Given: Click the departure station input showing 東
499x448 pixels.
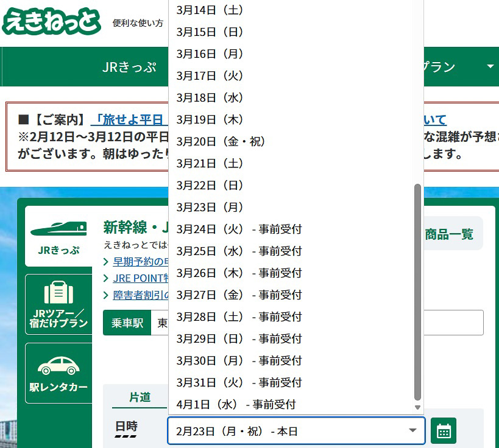Looking at the screenshot, I should [162, 323].
